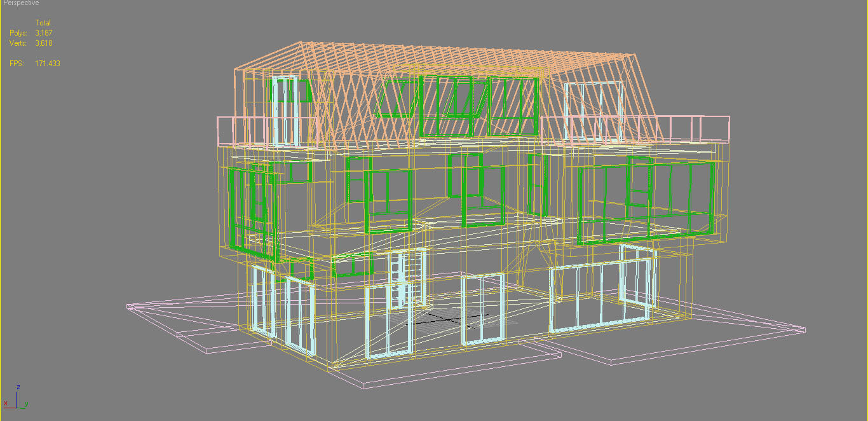Screen dimensions: 868x421
Task: Click the "Verts: 3,618" statistic
Action: pyautogui.click(x=31, y=43)
